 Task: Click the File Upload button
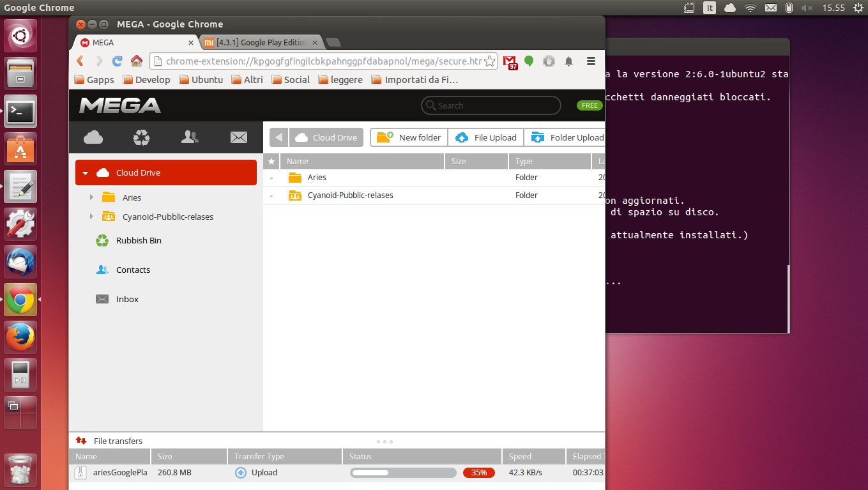click(x=486, y=137)
